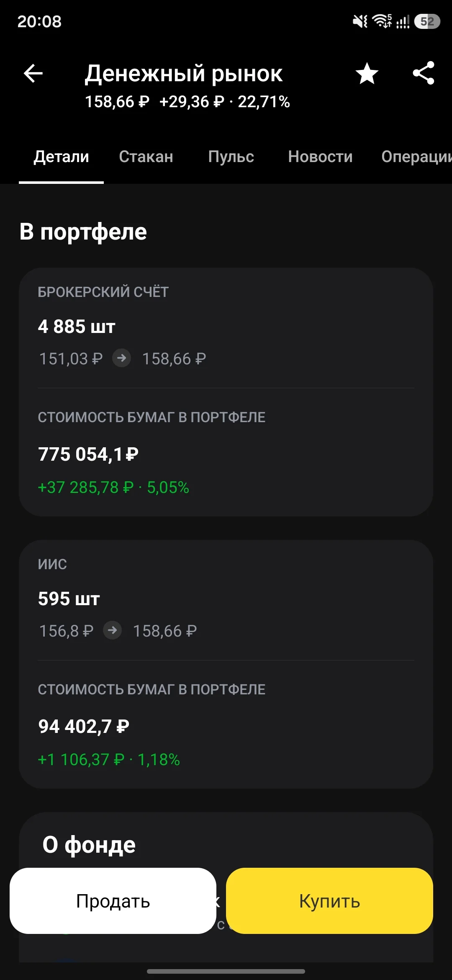Screen dimensions: 452x980
Task: Open the muted sound status icon
Action: pos(360,21)
